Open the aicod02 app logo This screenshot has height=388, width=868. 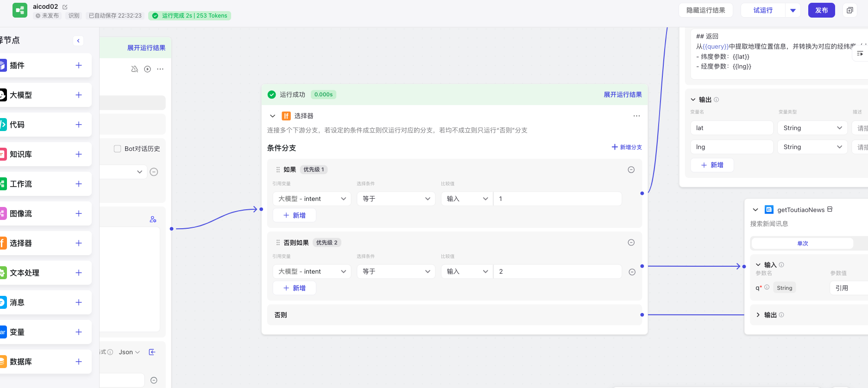(x=20, y=10)
